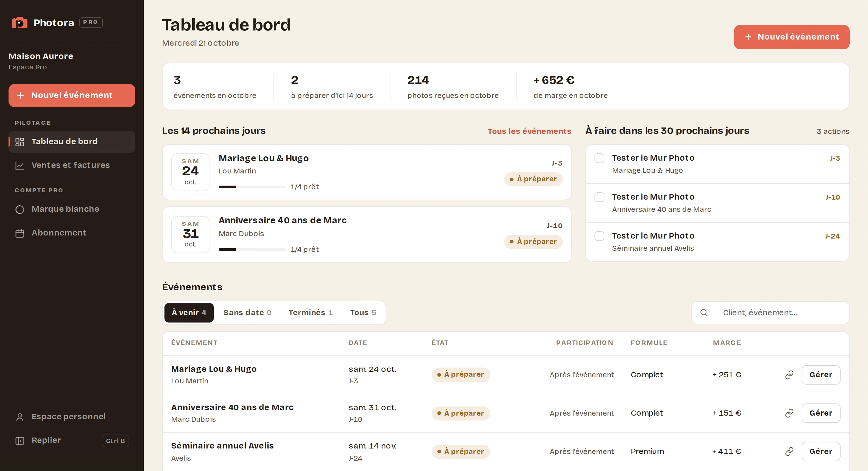The image size is (868, 471).
Task: Copy link icon for Anniversaire 40 ans row
Action: [x=789, y=413]
